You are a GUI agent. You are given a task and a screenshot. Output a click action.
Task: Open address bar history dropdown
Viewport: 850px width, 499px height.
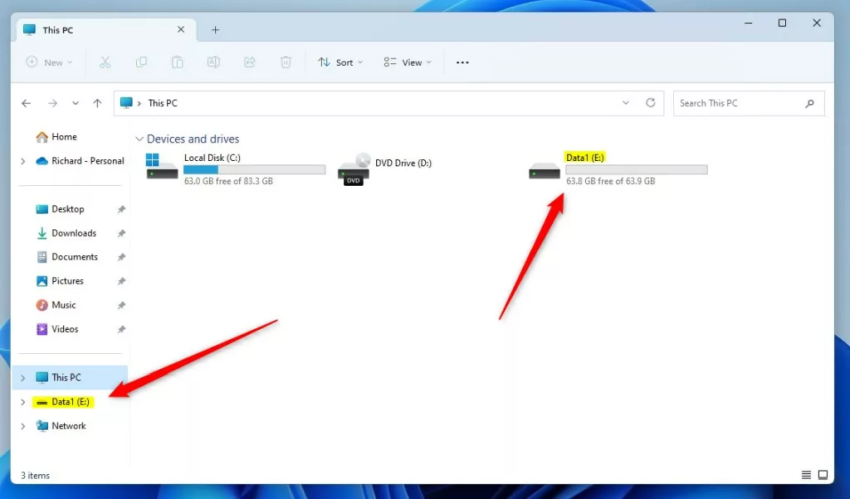[626, 103]
